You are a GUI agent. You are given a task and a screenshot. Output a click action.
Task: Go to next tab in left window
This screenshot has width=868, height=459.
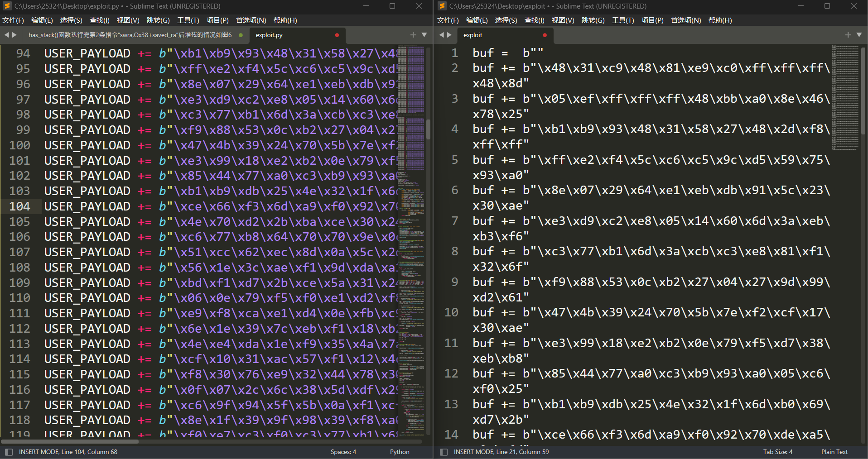coord(14,35)
